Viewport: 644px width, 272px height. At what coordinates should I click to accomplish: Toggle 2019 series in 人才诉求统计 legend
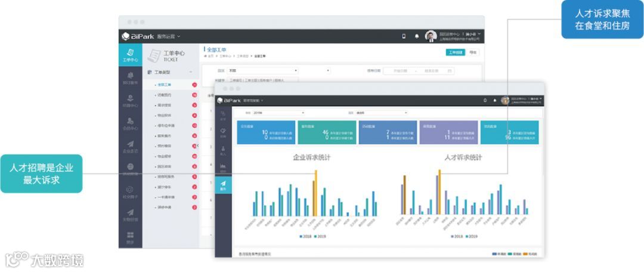click(470, 237)
